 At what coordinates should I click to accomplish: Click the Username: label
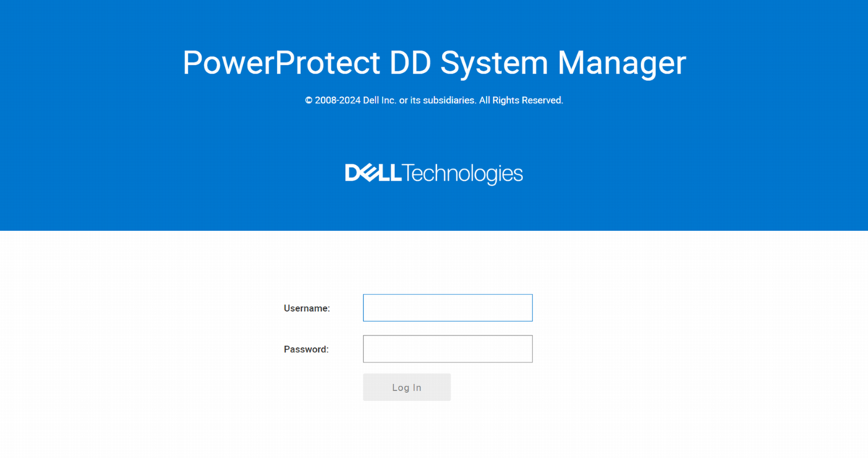(x=307, y=308)
